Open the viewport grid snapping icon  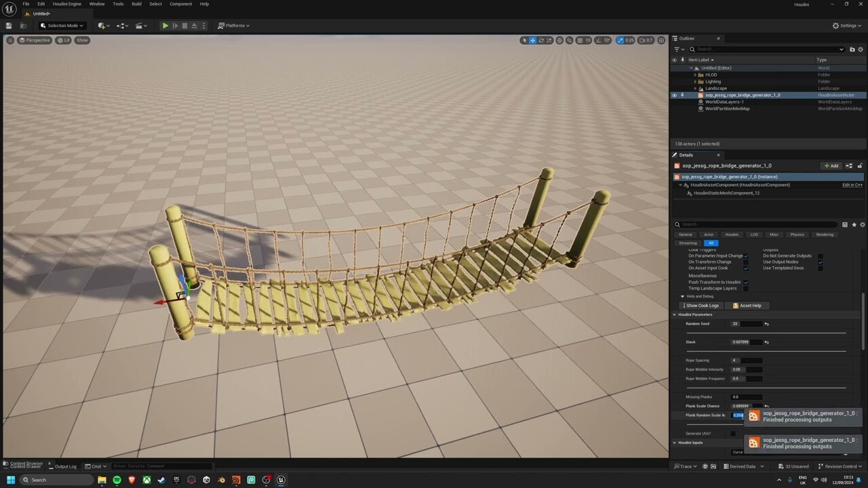[580, 40]
